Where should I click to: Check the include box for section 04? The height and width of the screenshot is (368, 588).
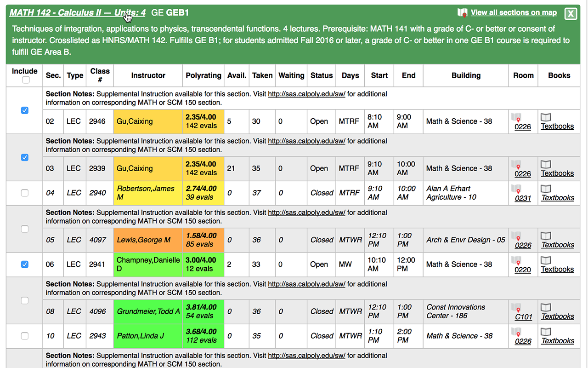coord(25,193)
